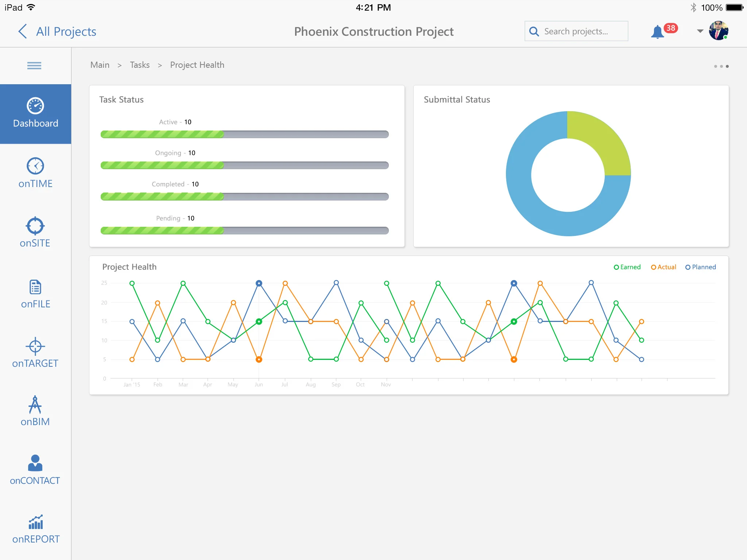Click the notifications bell icon

click(657, 32)
